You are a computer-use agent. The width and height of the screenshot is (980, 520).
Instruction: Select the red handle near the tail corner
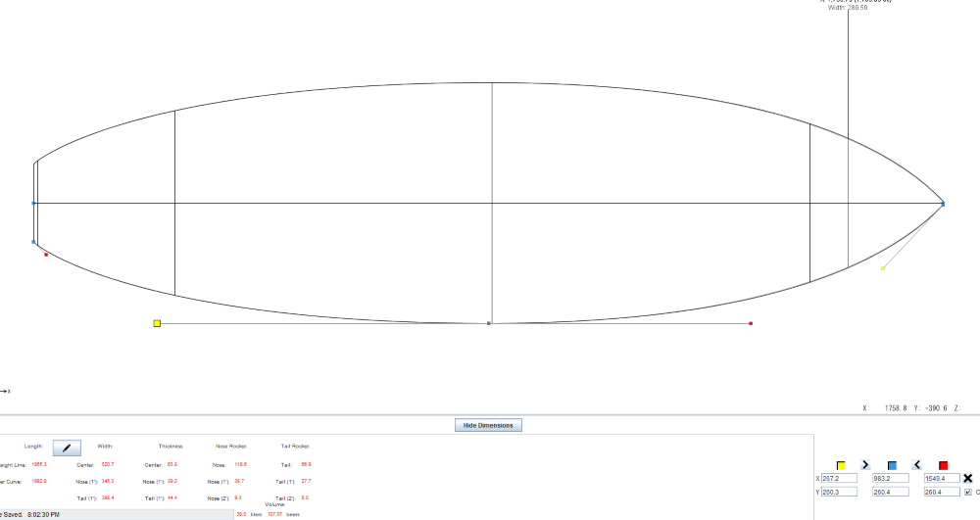pyautogui.click(x=46, y=255)
